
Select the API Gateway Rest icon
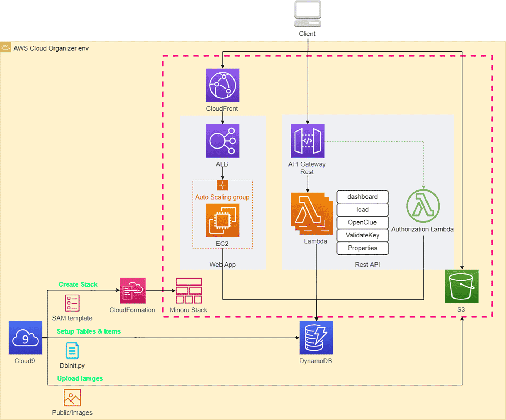click(x=308, y=141)
